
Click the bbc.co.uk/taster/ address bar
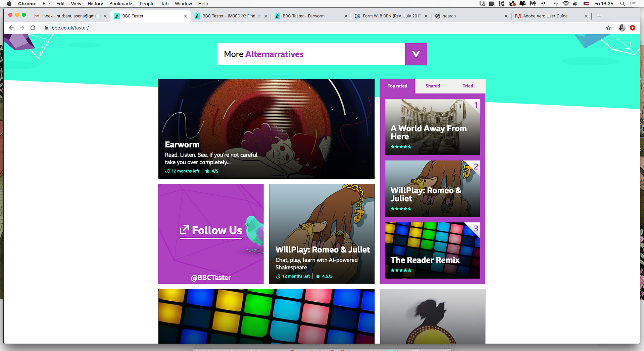tap(322, 28)
